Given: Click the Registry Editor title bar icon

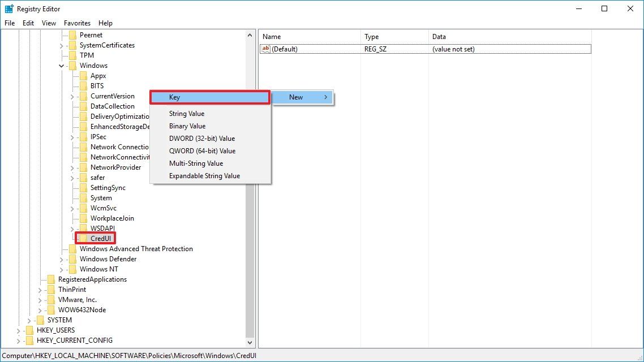Looking at the screenshot, I should (8, 8).
